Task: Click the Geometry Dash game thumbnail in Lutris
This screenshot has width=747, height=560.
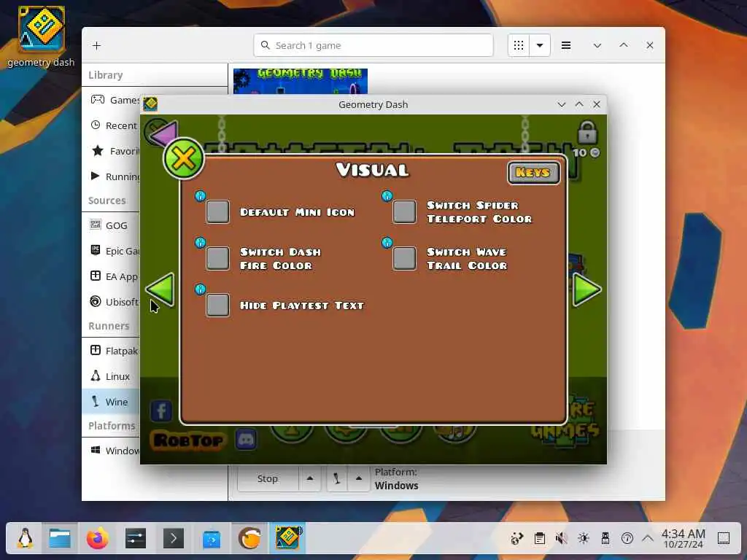Action: (x=300, y=82)
